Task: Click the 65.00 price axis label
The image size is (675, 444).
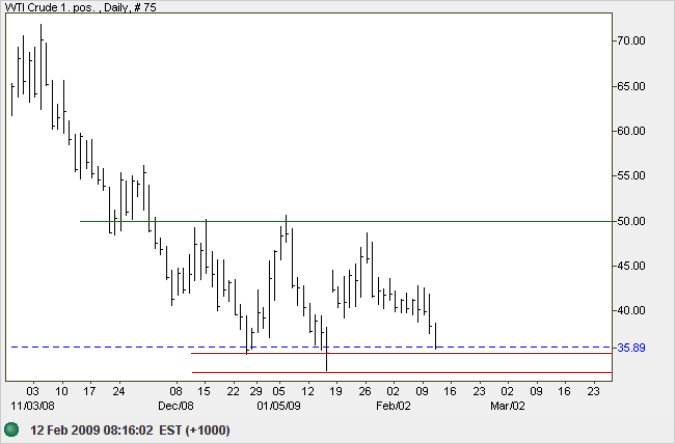Action: (631, 86)
